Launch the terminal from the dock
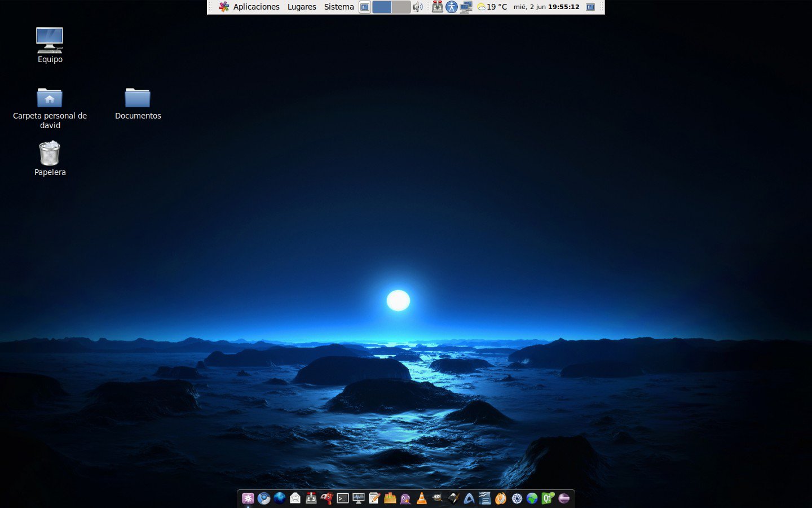812x508 pixels. (342, 498)
